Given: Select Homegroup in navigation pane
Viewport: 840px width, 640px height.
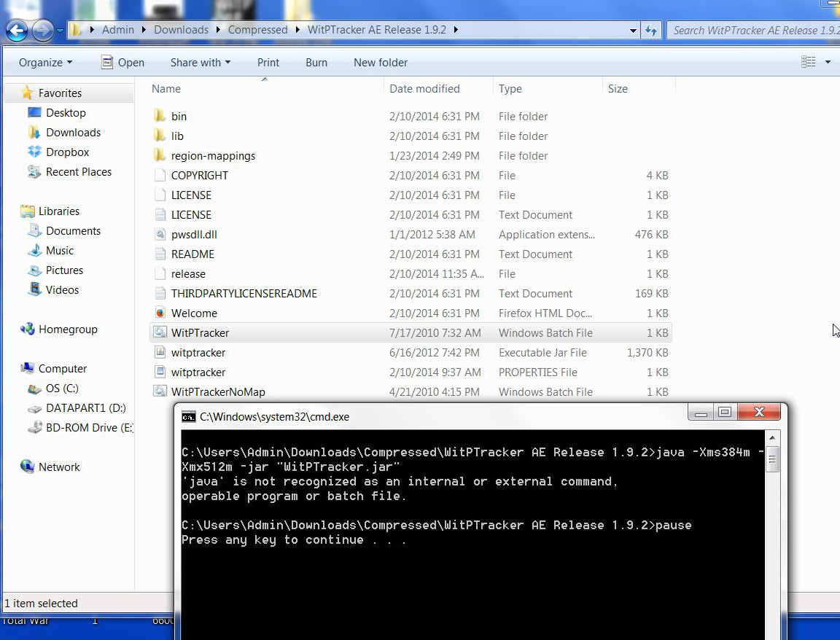Looking at the screenshot, I should coord(68,329).
